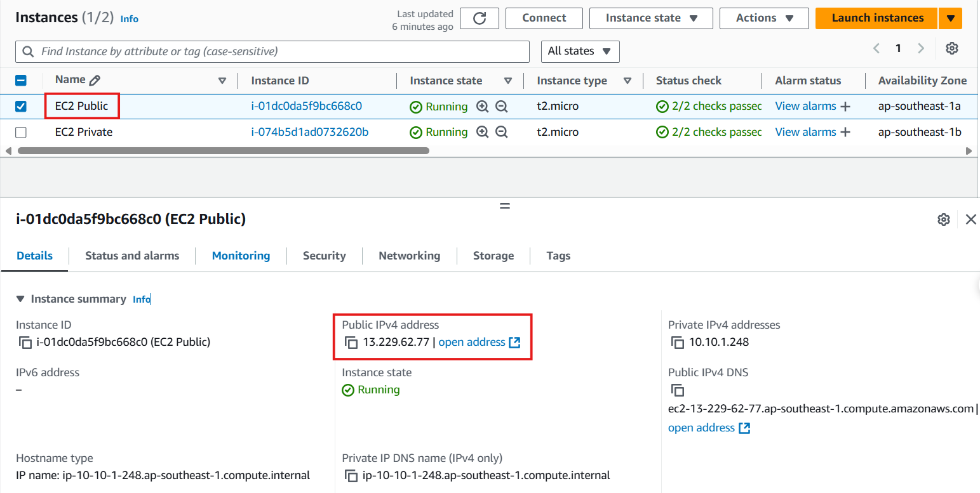
Task: Open details panel settings gear
Action: pos(944,220)
